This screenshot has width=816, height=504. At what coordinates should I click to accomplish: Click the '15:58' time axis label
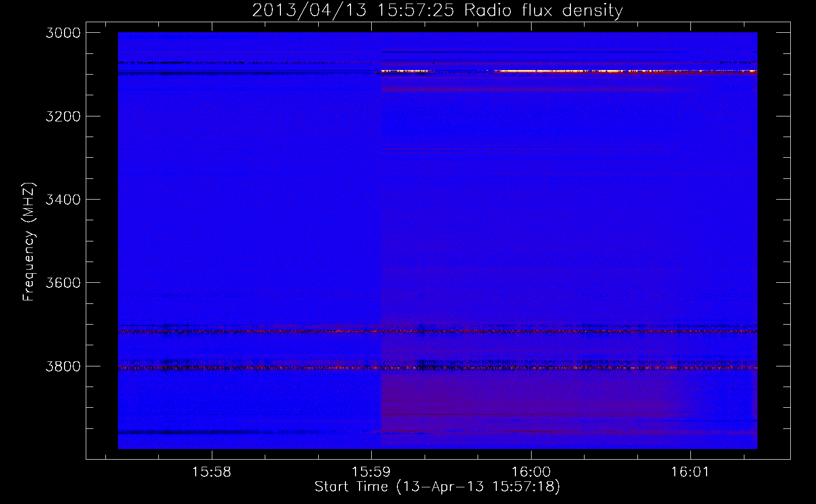[211, 472]
